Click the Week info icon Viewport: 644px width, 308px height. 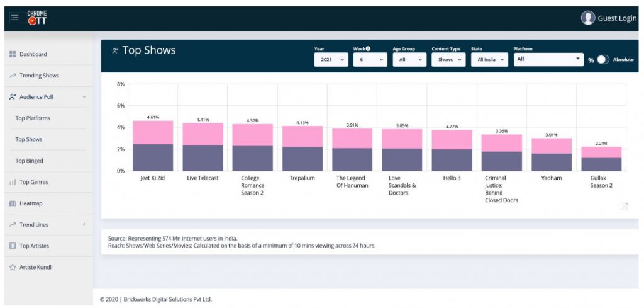coord(368,48)
